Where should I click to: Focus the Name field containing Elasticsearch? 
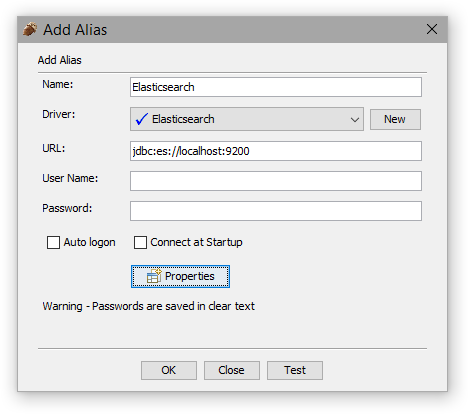click(x=276, y=87)
